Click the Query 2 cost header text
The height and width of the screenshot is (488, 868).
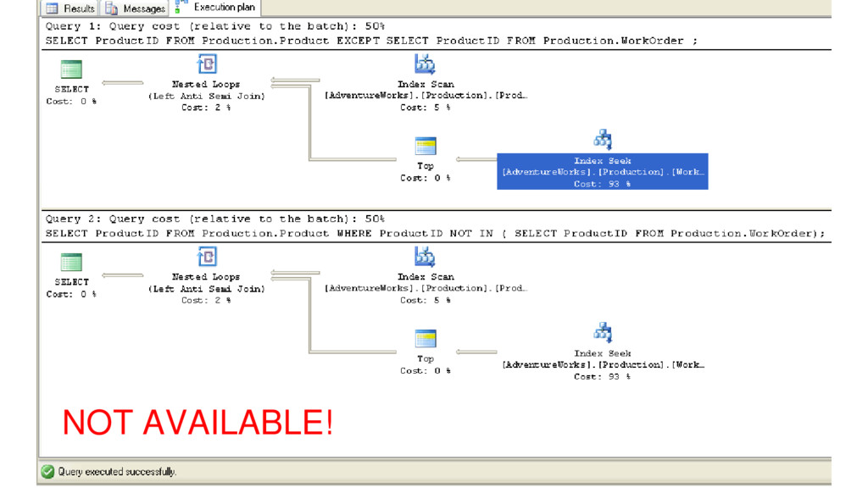tap(214, 219)
